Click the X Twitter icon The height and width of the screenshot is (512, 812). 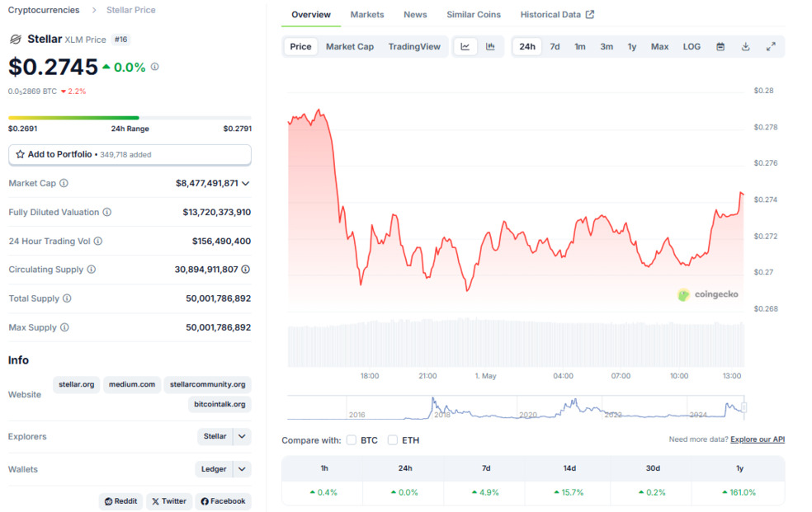(155, 501)
